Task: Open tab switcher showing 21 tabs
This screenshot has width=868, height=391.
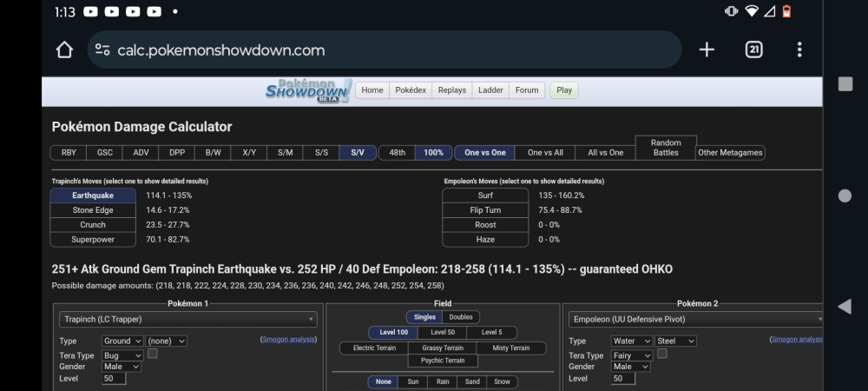Action: (753, 50)
